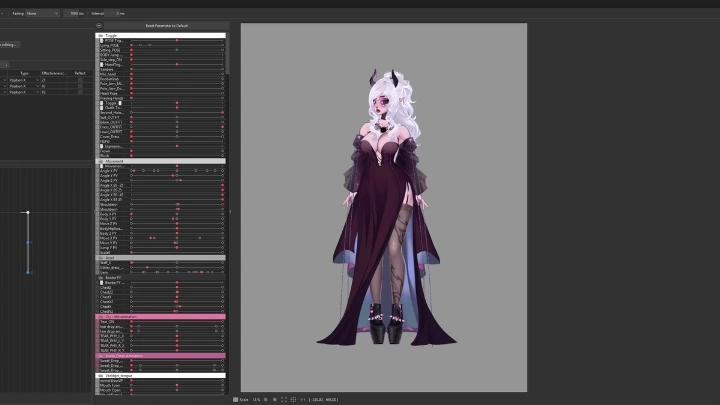Collapse the Booba PY parameter group
This screenshot has height=405, width=720.
point(101,278)
